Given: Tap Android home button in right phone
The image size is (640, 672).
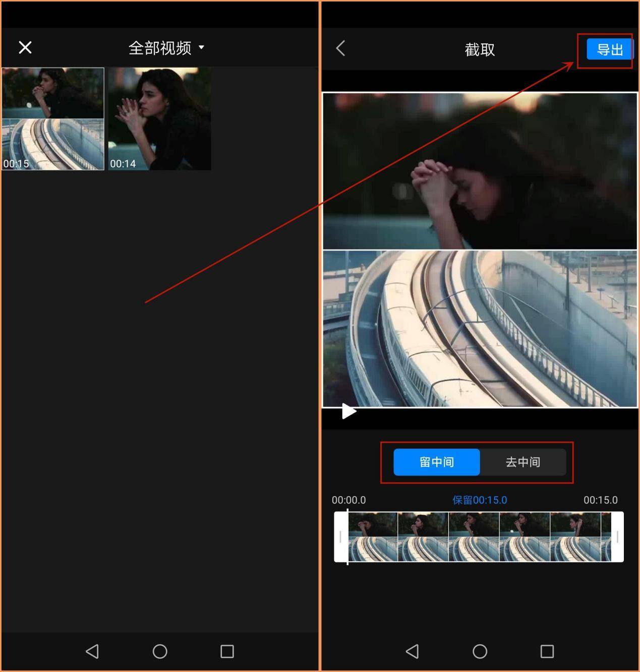Looking at the screenshot, I should point(480,651).
